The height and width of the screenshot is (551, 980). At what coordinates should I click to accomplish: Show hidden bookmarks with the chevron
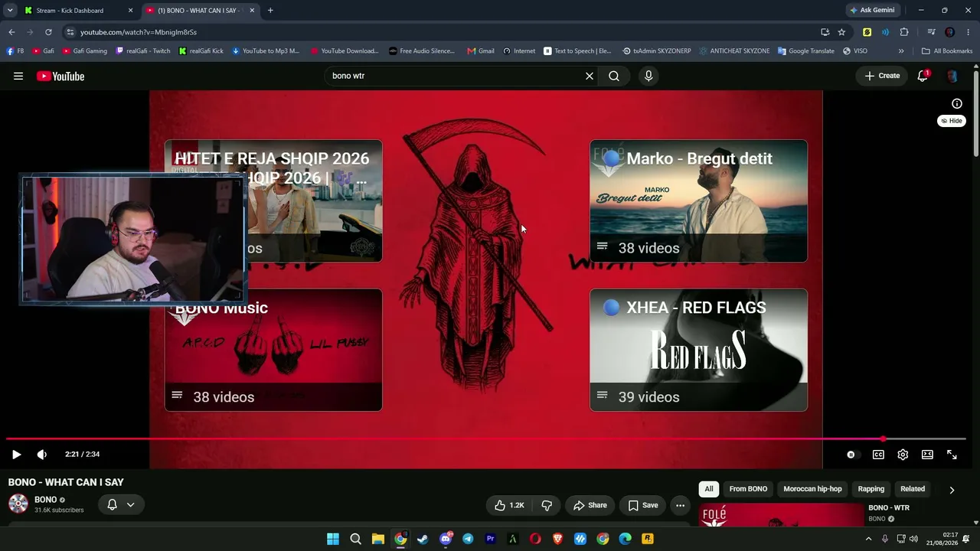pyautogui.click(x=901, y=51)
